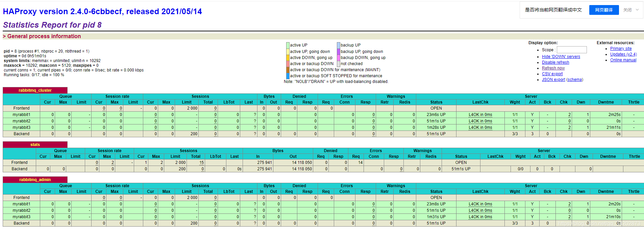Image resolution: width=644 pixels, height=230 pixels.
Task: Click the 14 118 050 bytes out value for stats Frontend
Action: (302, 163)
